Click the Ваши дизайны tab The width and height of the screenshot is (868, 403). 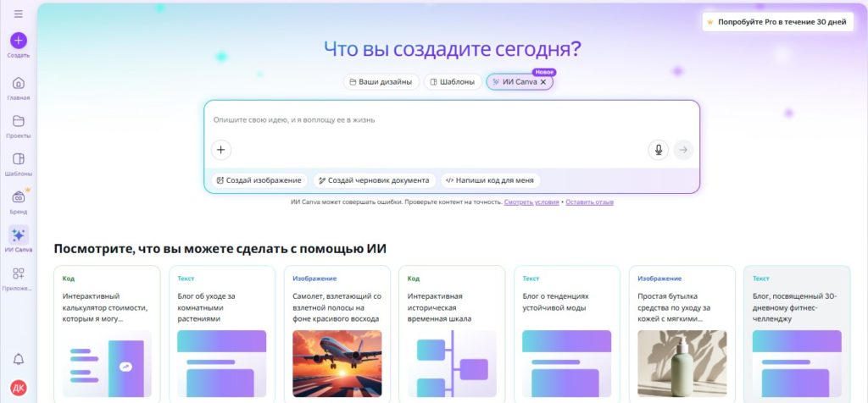tap(381, 82)
